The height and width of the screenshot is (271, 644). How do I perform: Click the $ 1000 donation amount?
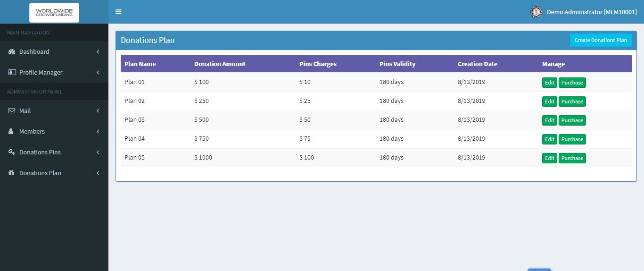(203, 157)
